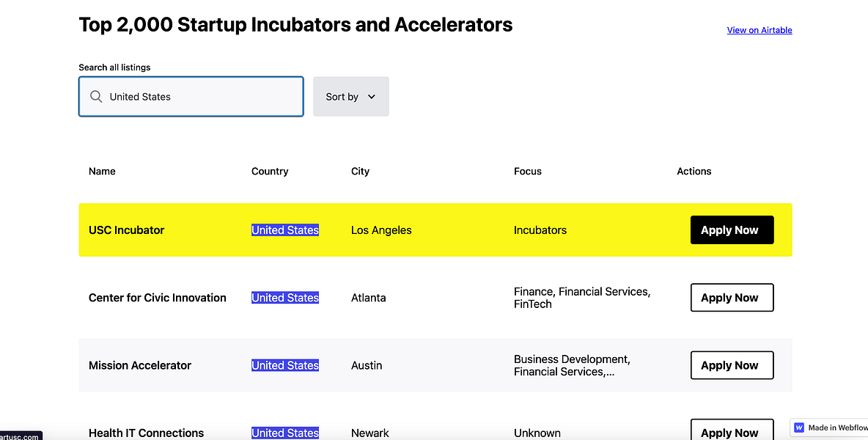Select the Name column header
868x440 pixels.
click(x=102, y=171)
